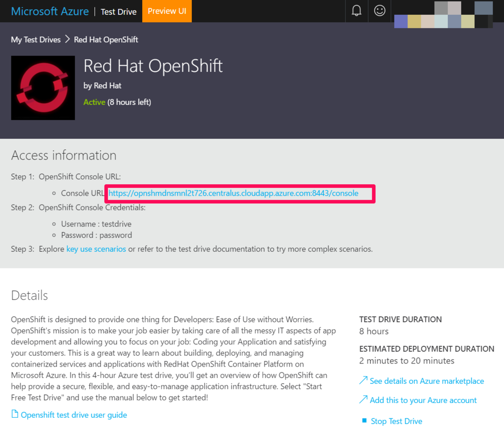Click the 'Username : testdrive' text
Image resolution: width=504 pixels, height=436 pixels.
(96, 224)
